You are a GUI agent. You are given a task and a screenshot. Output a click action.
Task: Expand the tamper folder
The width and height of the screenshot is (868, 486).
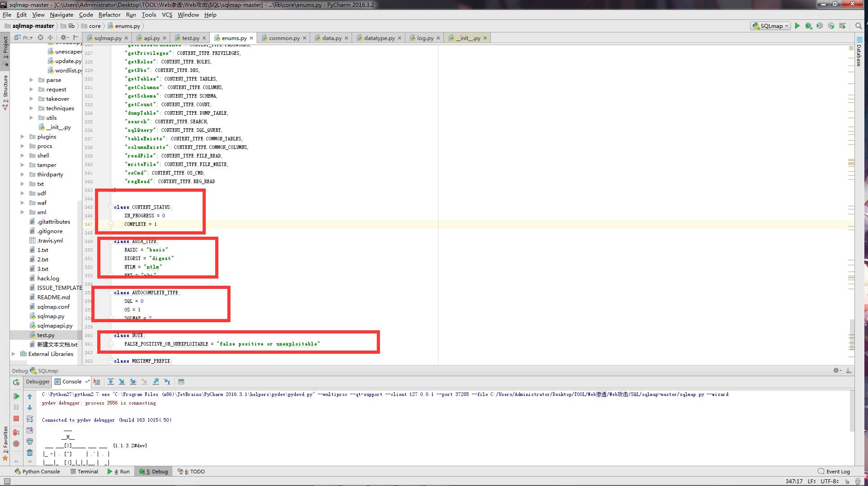[x=22, y=165]
